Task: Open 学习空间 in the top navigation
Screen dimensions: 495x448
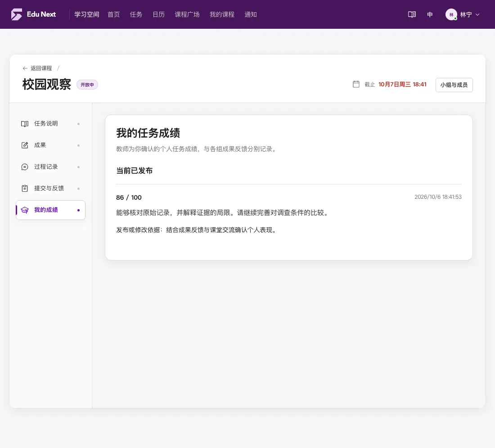Action: [87, 14]
